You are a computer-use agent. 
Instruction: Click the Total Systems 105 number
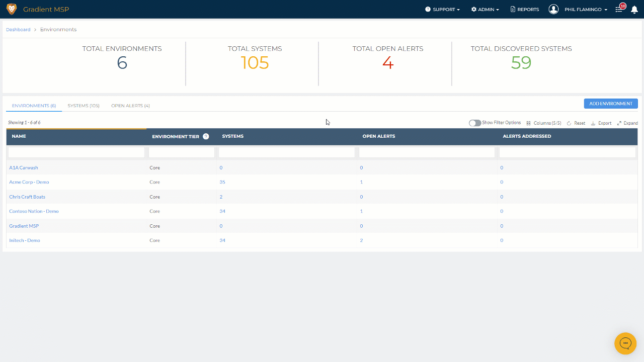coord(255,63)
